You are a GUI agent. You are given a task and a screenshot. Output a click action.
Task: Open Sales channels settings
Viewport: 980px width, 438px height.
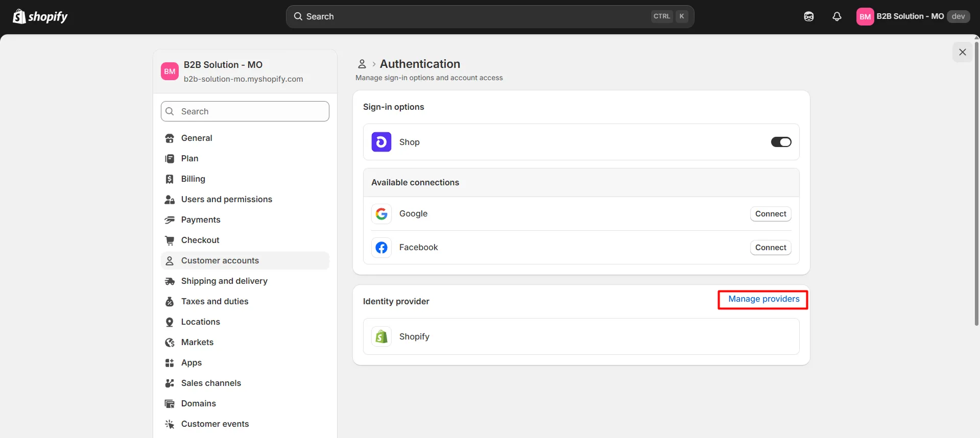pyautogui.click(x=245, y=383)
